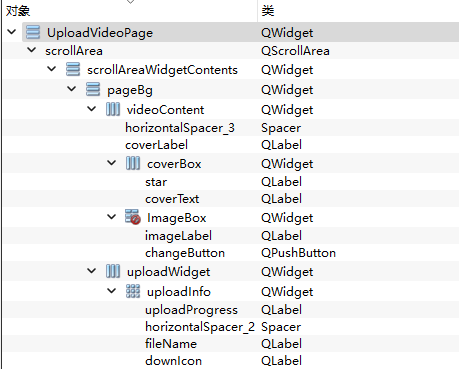Click QLabel class of imageLabel
This screenshot has height=369, width=459.
[x=282, y=236]
